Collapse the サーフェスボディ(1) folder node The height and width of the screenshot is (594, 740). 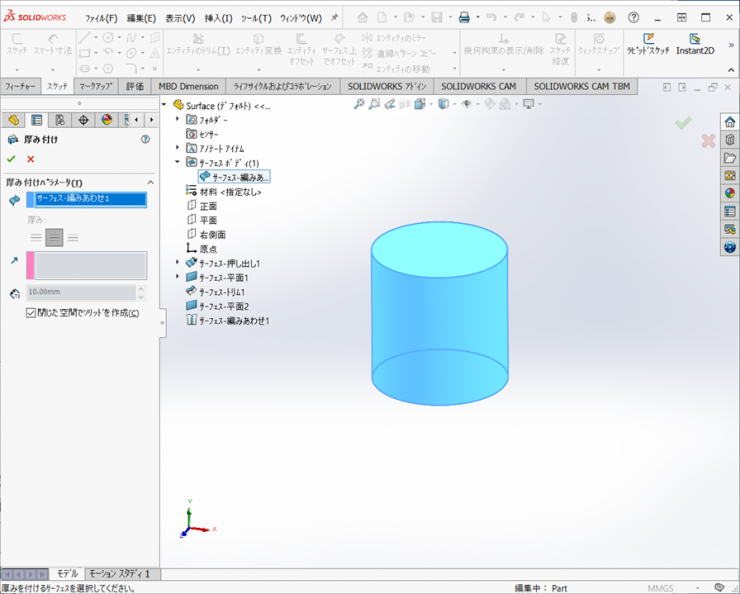coord(178,162)
